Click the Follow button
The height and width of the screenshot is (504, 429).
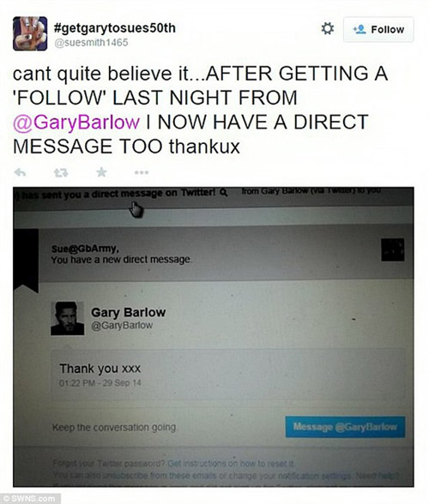(378, 29)
